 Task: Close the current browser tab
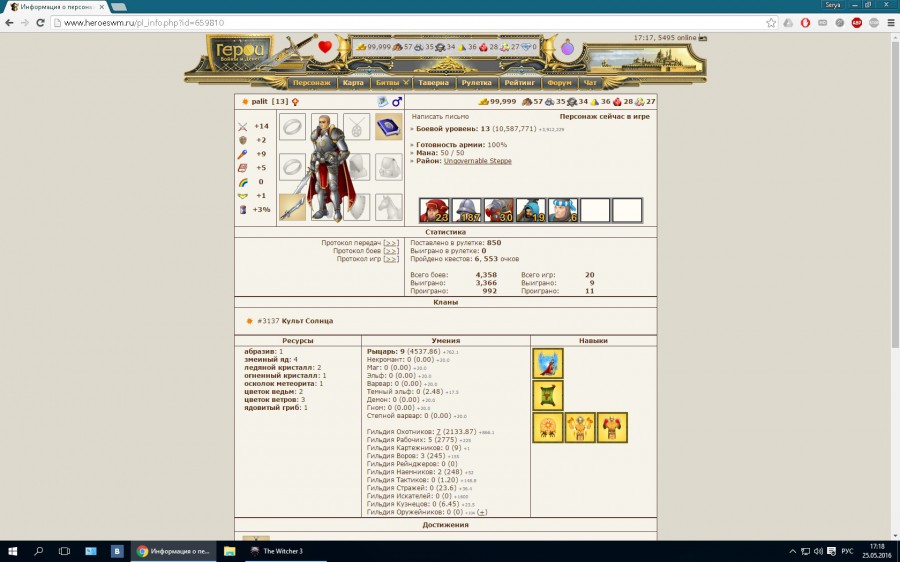click(x=102, y=7)
